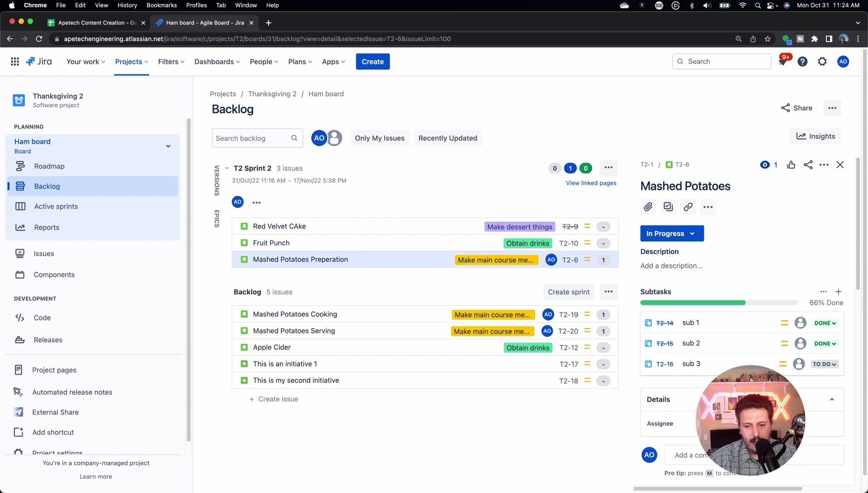
Task: Open the In Progress status dropdown
Action: pos(672,234)
